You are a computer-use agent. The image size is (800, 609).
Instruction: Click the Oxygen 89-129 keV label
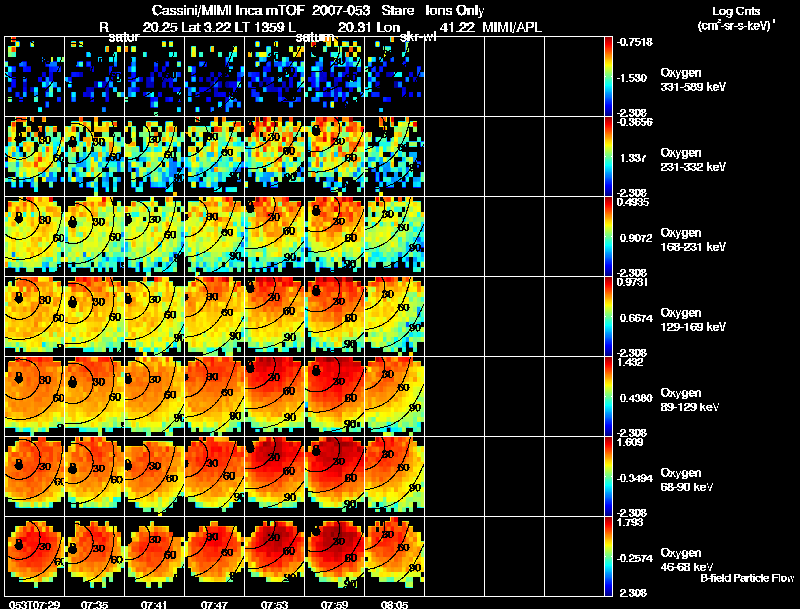tap(689, 399)
